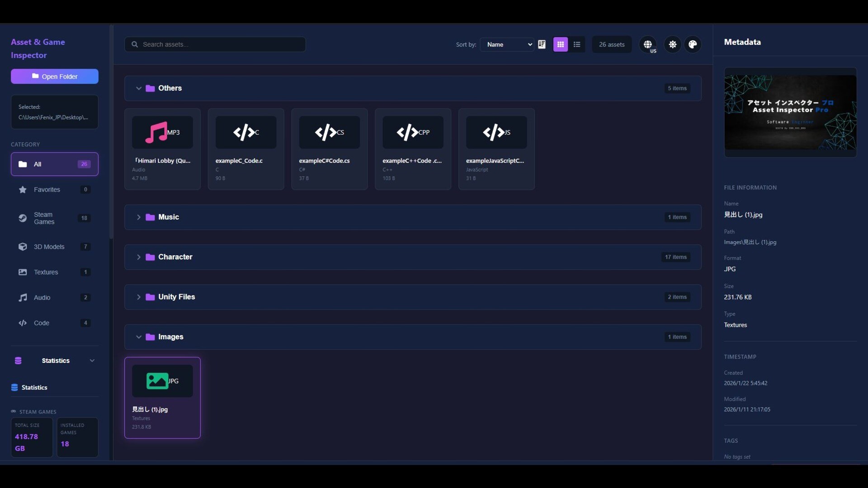Click the Steam Games category icon

click(23, 218)
